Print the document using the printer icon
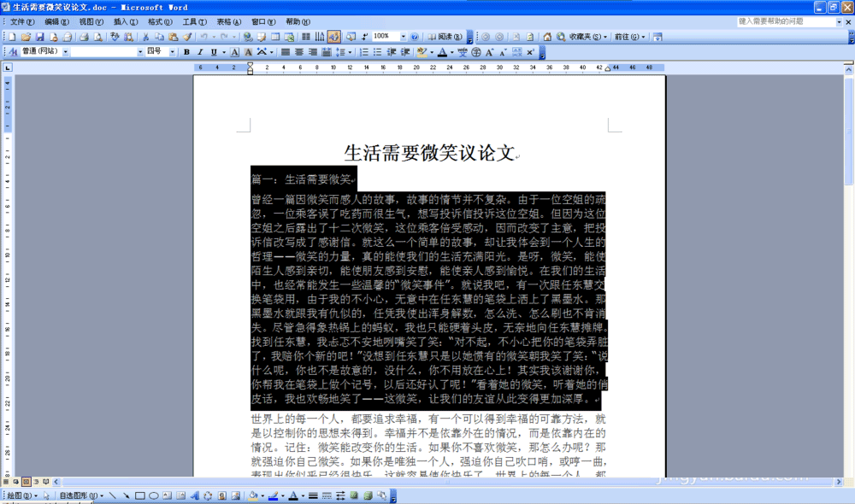This screenshot has height=504, width=855. (x=84, y=37)
